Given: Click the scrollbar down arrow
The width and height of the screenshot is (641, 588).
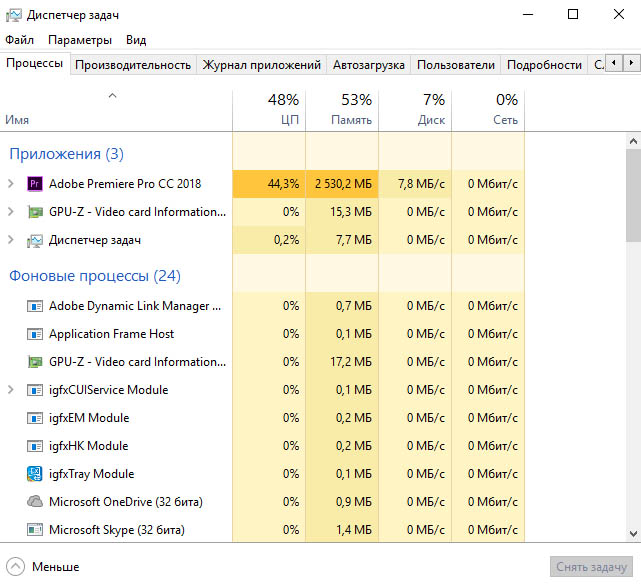Looking at the screenshot, I should click(633, 534).
